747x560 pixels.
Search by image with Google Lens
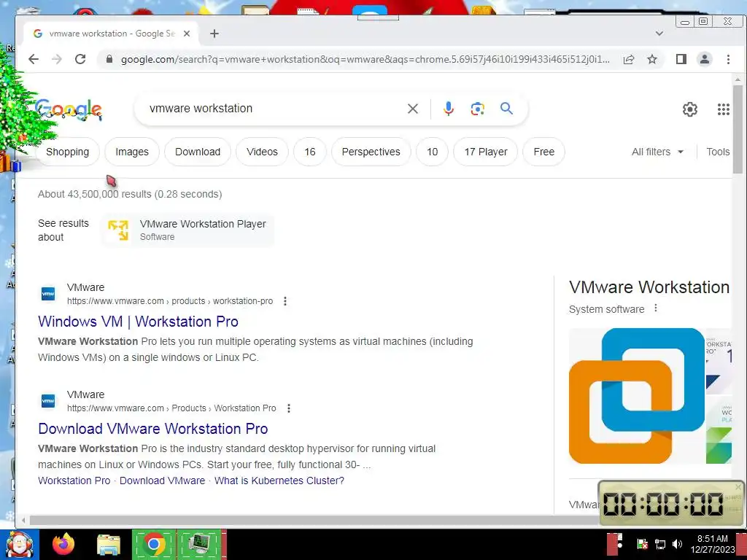pos(477,109)
